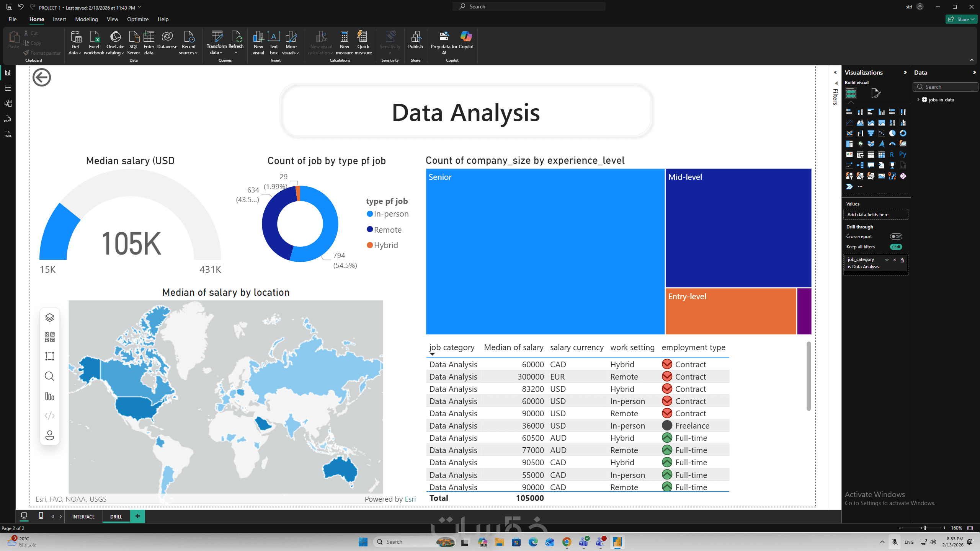Switch to mobile layout view
This screenshot has width=980, height=551.
point(41,516)
